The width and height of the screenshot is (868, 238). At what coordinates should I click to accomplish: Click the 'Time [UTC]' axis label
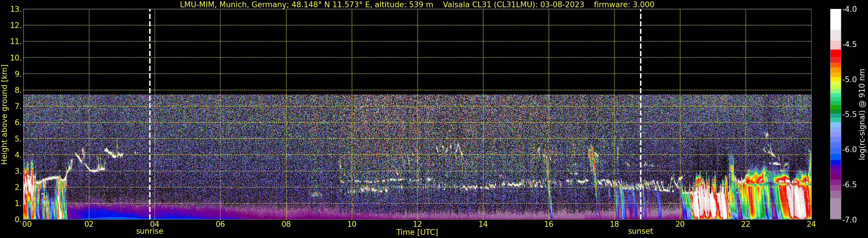click(417, 232)
